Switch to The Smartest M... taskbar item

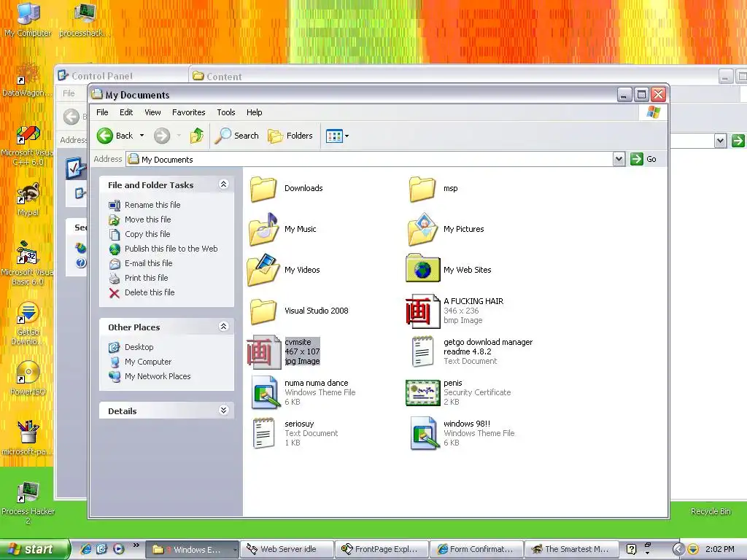[570, 550]
